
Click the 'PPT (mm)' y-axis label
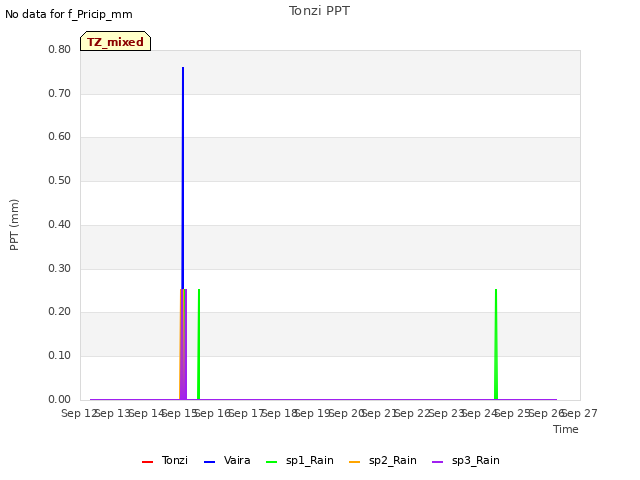tap(14, 225)
